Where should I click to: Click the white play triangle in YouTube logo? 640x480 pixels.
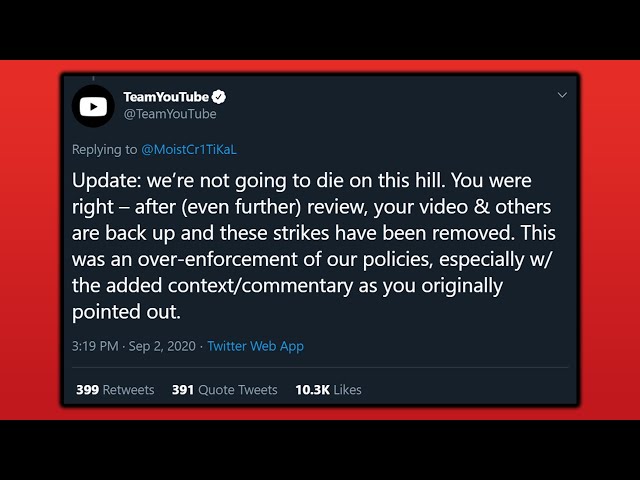(93, 107)
